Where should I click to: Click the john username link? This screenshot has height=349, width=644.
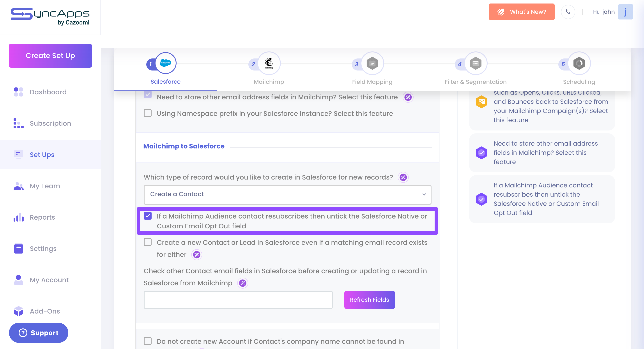coord(608,12)
